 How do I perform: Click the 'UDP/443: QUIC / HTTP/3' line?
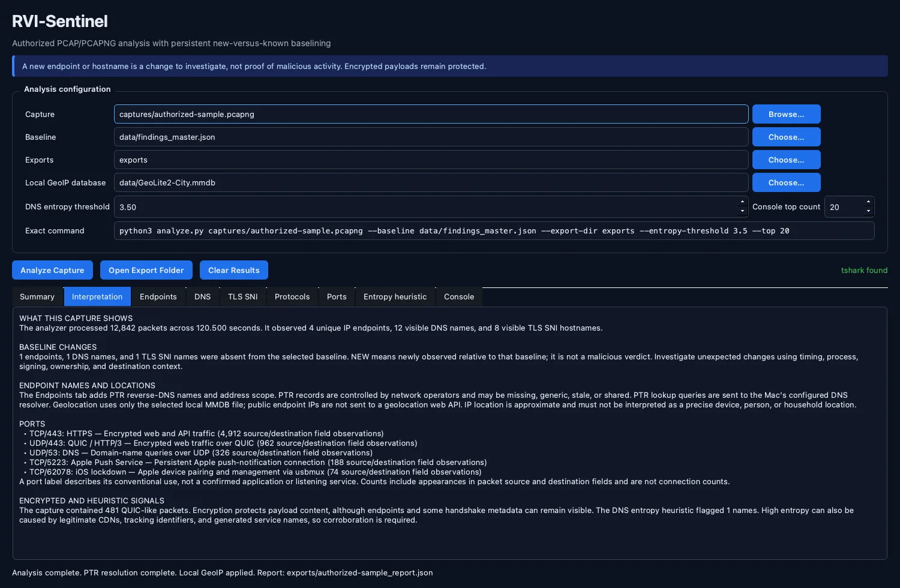(x=221, y=443)
